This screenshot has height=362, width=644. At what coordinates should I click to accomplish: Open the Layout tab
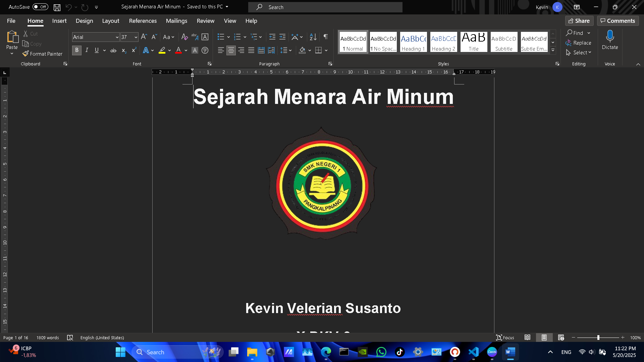point(111,21)
